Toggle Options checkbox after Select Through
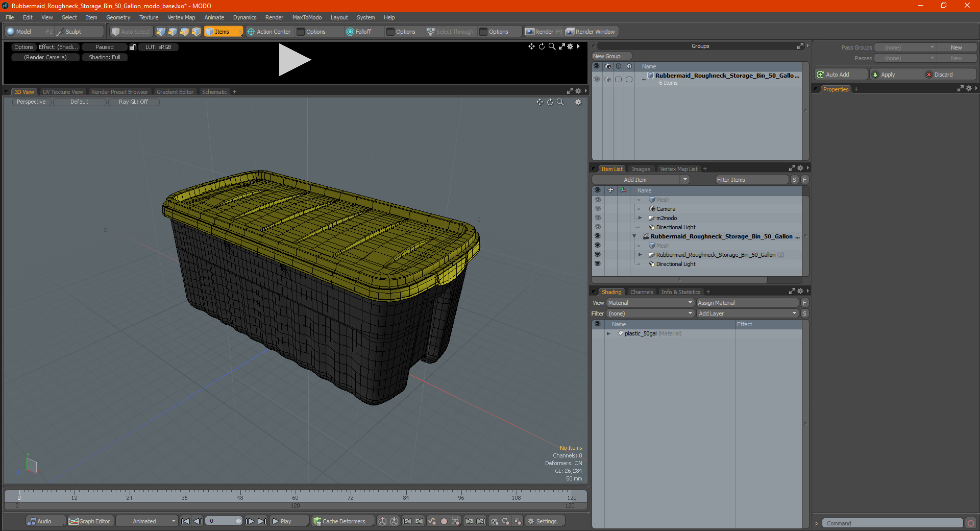Image resolution: width=980 pixels, height=531 pixels. click(x=483, y=32)
